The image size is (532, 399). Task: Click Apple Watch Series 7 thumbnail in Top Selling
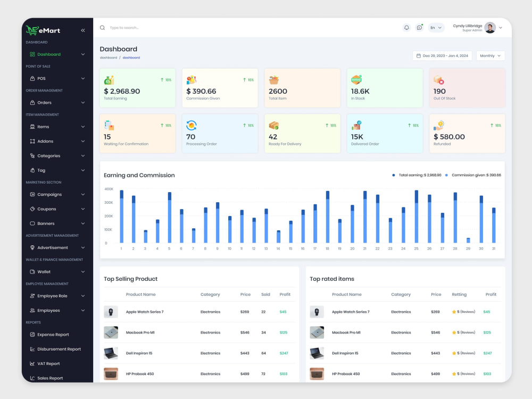pos(111,312)
